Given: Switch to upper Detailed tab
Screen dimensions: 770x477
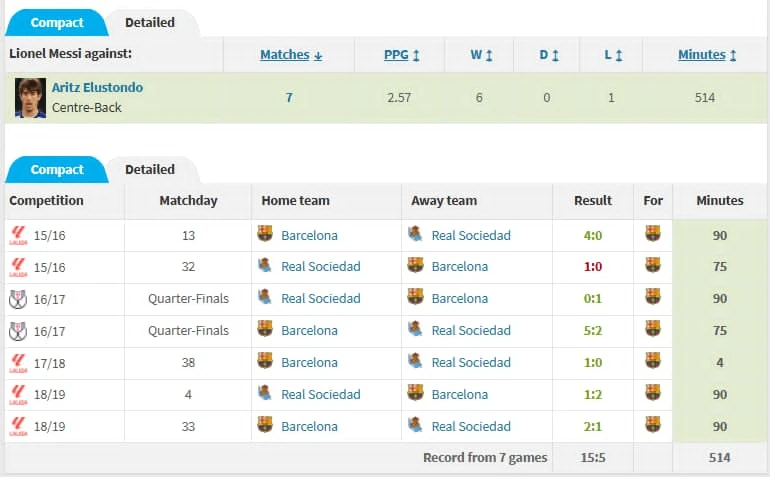Looking at the screenshot, I should pyautogui.click(x=150, y=23).
